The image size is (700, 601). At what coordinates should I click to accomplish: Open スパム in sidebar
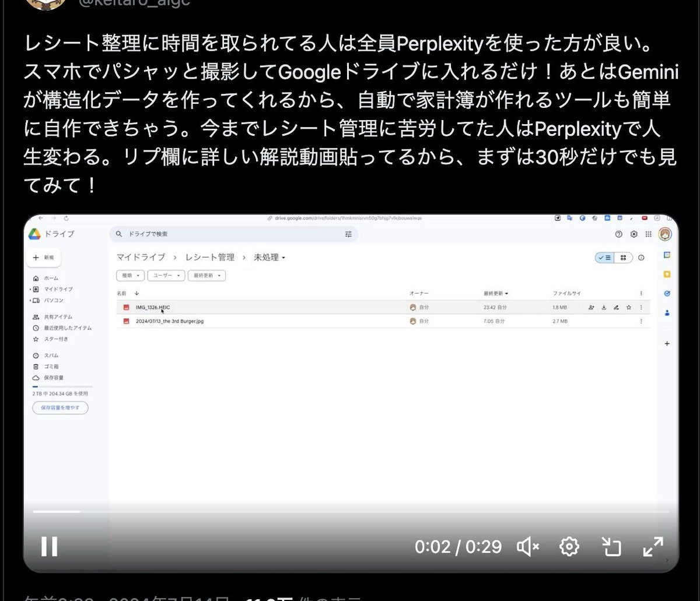47,355
